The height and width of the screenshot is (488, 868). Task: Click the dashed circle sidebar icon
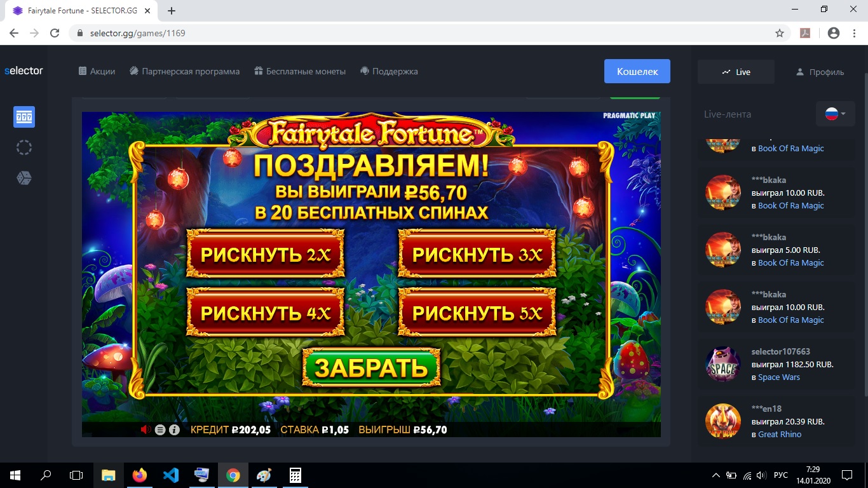pyautogui.click(x=24, y=147)
